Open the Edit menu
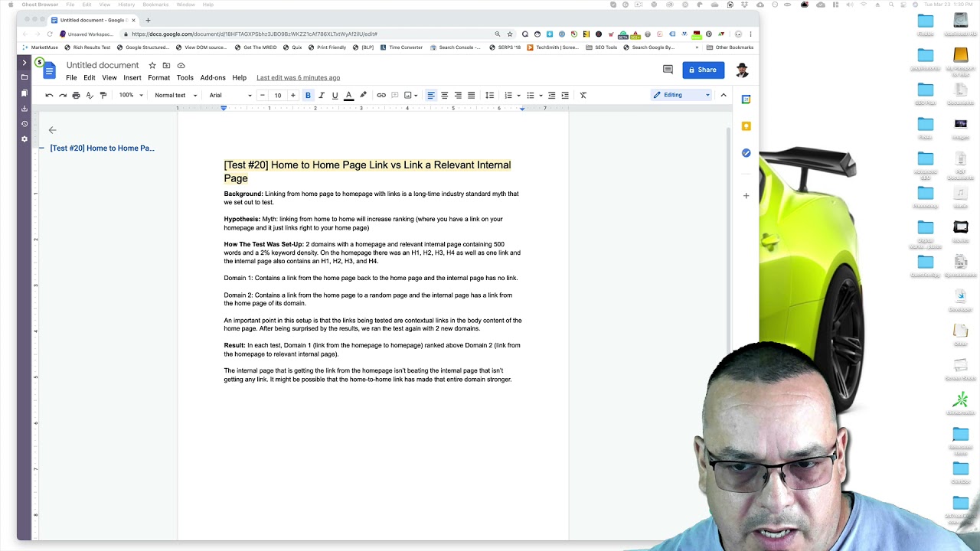 [x=90, y=77]
